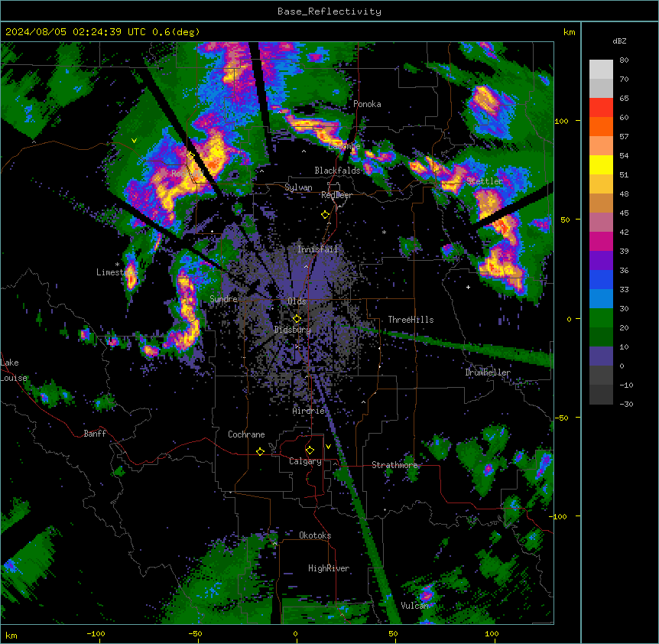Click the yellow v marker in northwest green echo
The height and width of the screenshot is (644, 659).
click(x=134, y=141)
